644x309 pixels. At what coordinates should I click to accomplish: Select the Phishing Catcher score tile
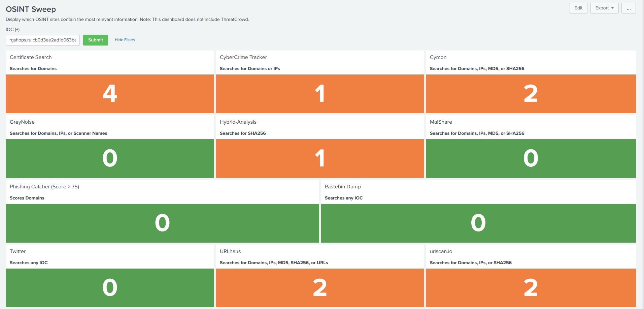click(162, 223)
